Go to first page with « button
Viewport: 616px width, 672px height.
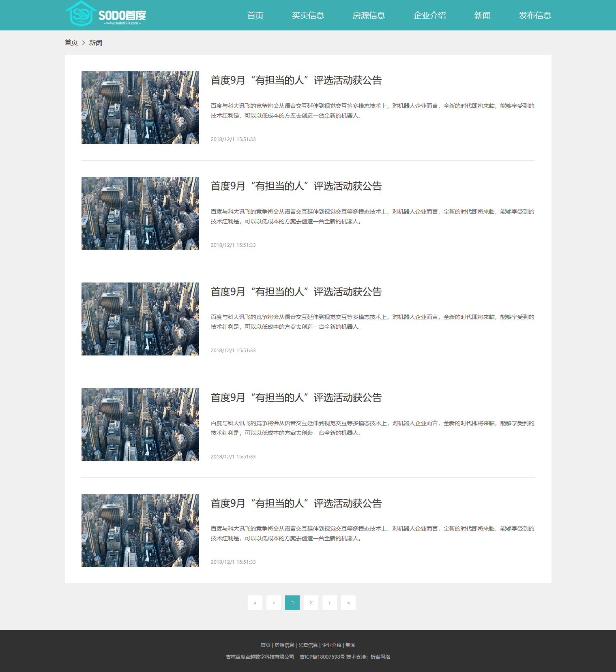point(255,603)
